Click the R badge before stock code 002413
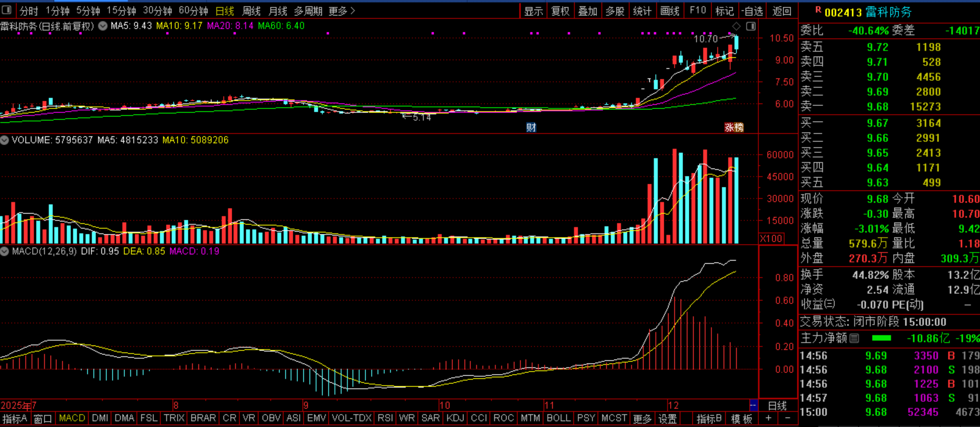This screenshot has width=980, height=427. point(818,9)
